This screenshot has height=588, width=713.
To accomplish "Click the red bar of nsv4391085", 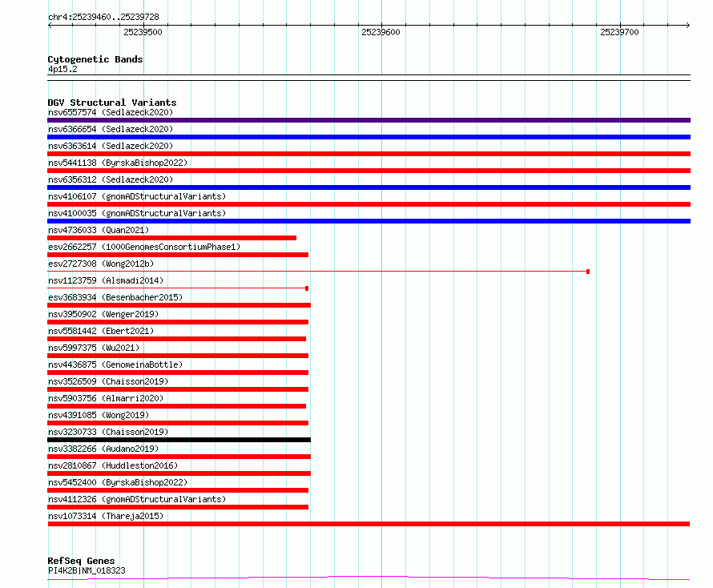I will coord(178,423).
